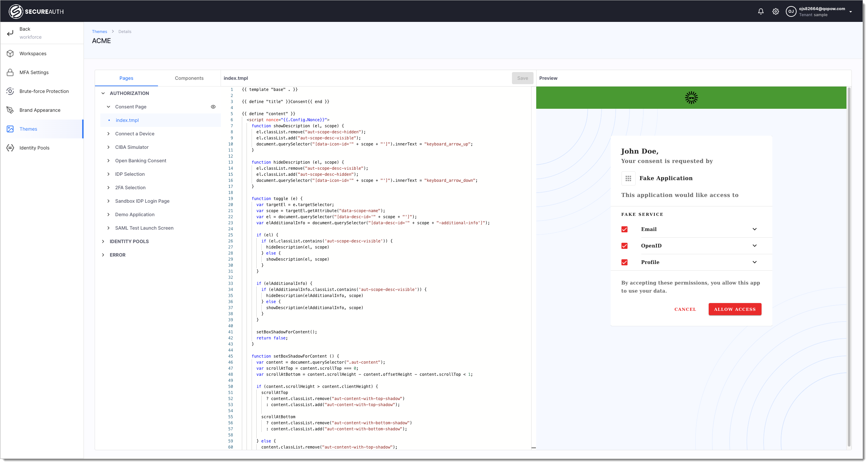Click the Workspaces sidebar icon
This screenshot has width=868, height=464.
tap(10, 53)
